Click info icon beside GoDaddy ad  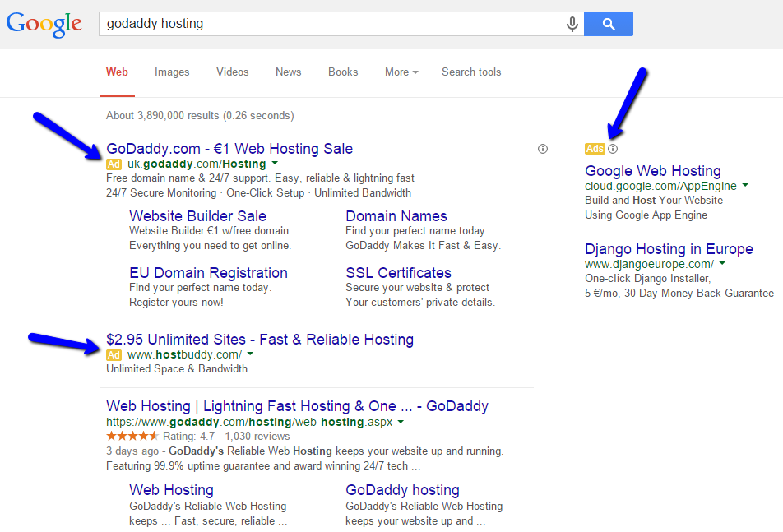543,149
